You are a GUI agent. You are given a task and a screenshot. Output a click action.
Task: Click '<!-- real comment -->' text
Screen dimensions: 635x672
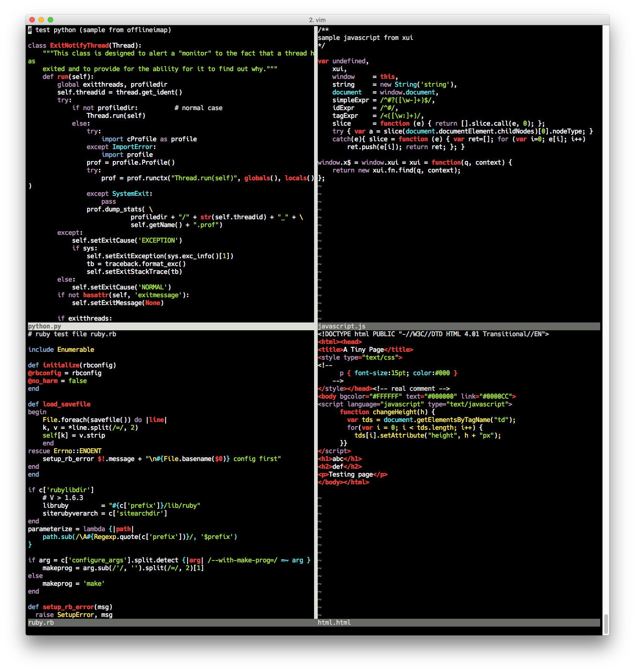click(411, 389)
